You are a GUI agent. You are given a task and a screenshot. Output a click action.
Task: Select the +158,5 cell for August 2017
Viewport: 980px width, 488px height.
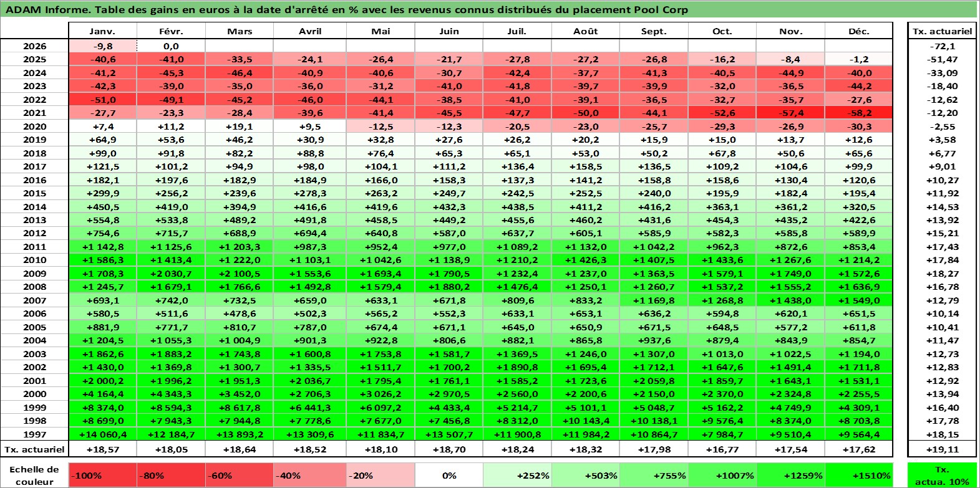click(586, 166)
